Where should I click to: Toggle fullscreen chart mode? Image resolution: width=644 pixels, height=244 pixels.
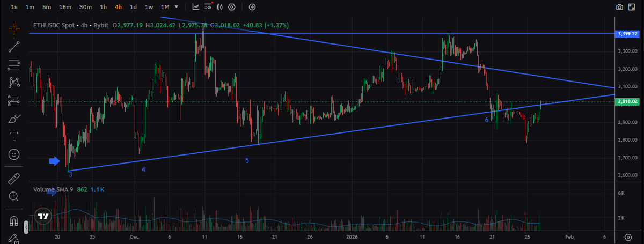632,7
